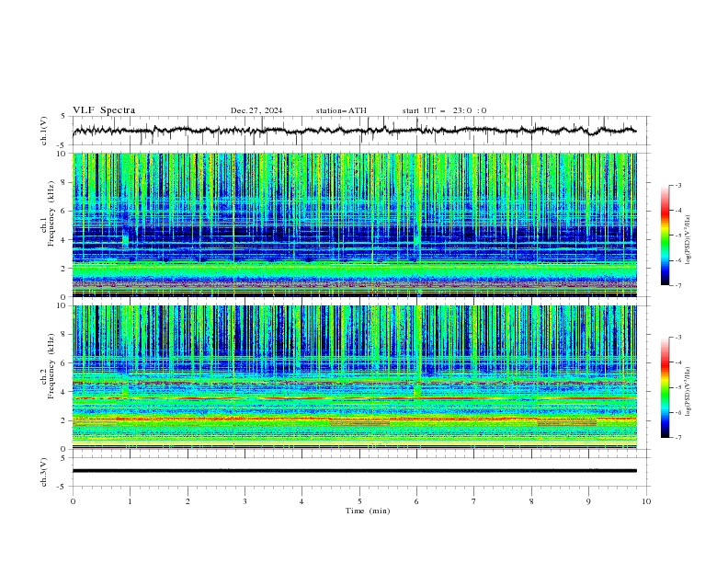The height and width of the screenshot is (563, 728).
Task: Click the 'ch.1(V)' waveform axis label
Action: click(44, 131)
